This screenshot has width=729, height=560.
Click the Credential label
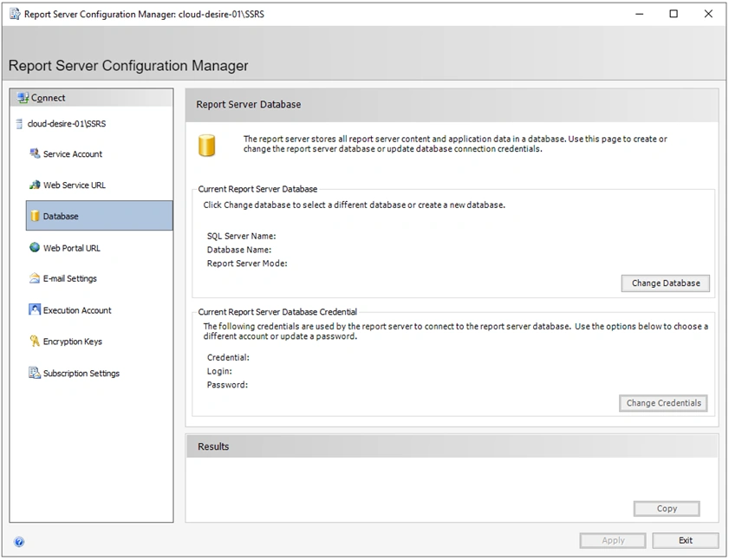[228, 358]
